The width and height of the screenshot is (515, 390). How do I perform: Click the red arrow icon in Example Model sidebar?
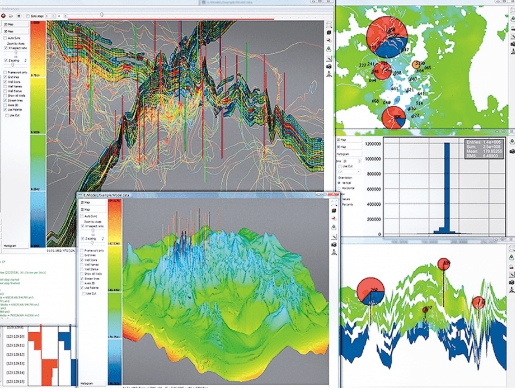click(334, 219)
